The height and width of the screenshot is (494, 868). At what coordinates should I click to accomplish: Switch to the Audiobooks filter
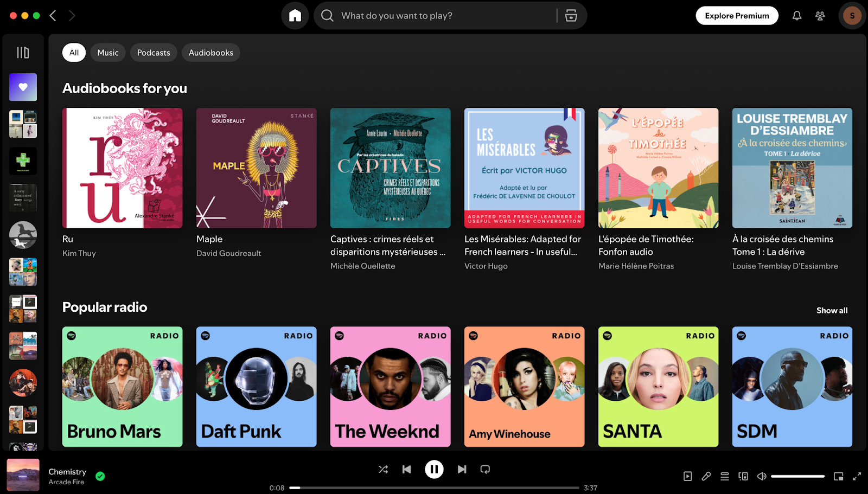[210, 52]
